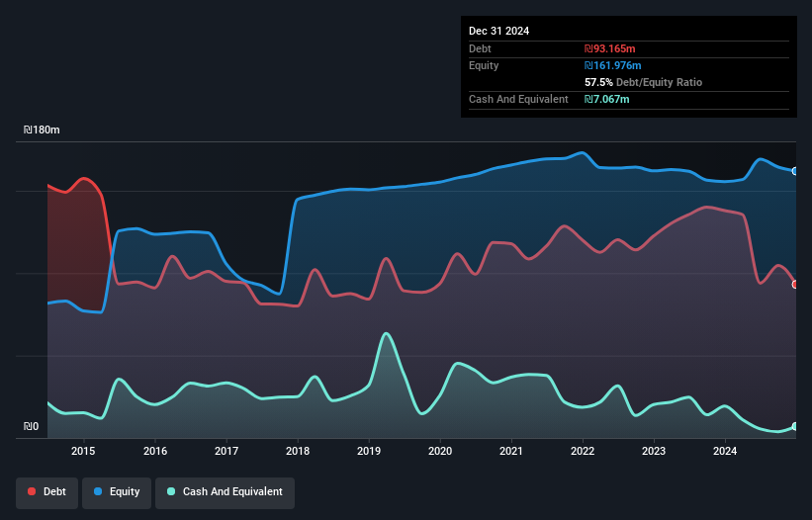Screen dimensions: 812x520
Task: Select the 2018 x-axis label
Action: [298, 451]
